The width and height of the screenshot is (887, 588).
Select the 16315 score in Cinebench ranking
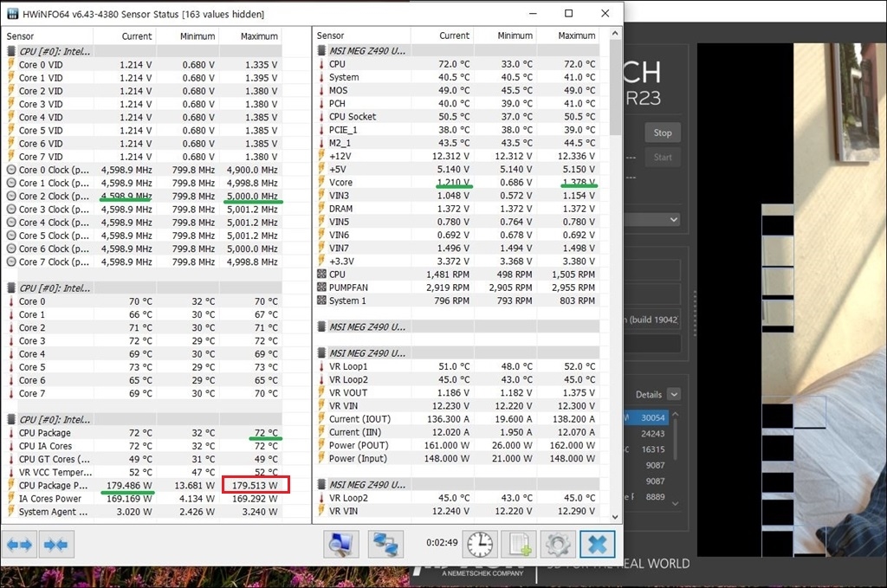click(652, 449)
